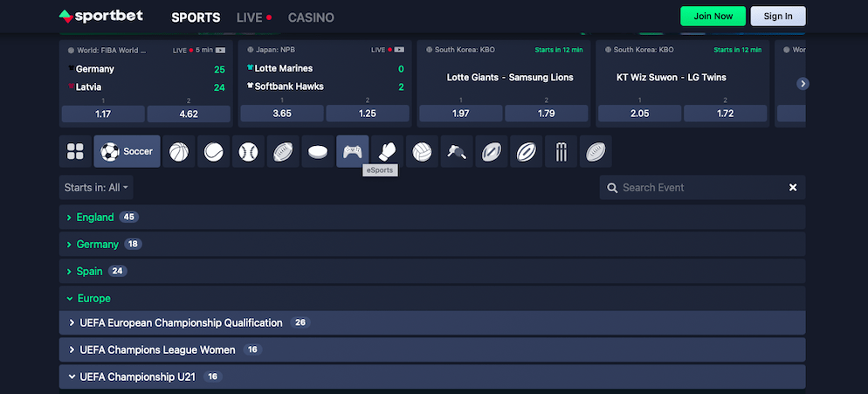Viewport: 868px width, 394px height.
Task: Click the Qualification count badge 26
Action: 300,322
